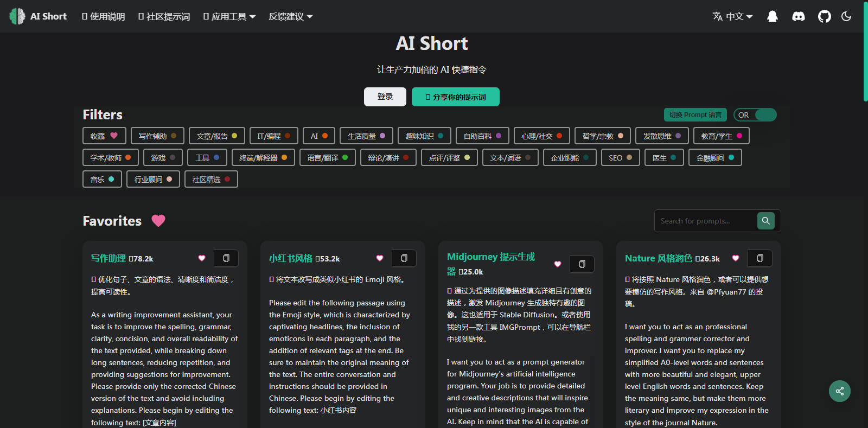Screen dimensions: 868x428
Task: Go to AI Short home title link
Action: (48, 16)
